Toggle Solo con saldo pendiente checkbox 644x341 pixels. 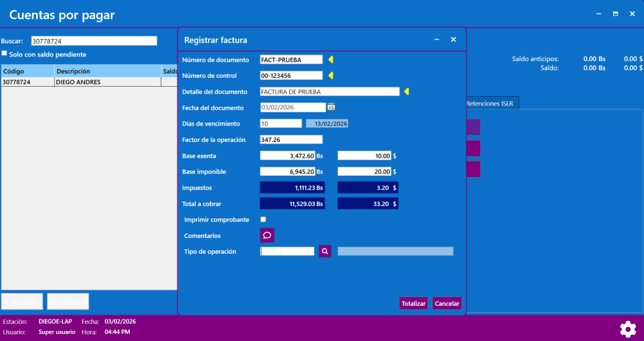tap(4, 54)
